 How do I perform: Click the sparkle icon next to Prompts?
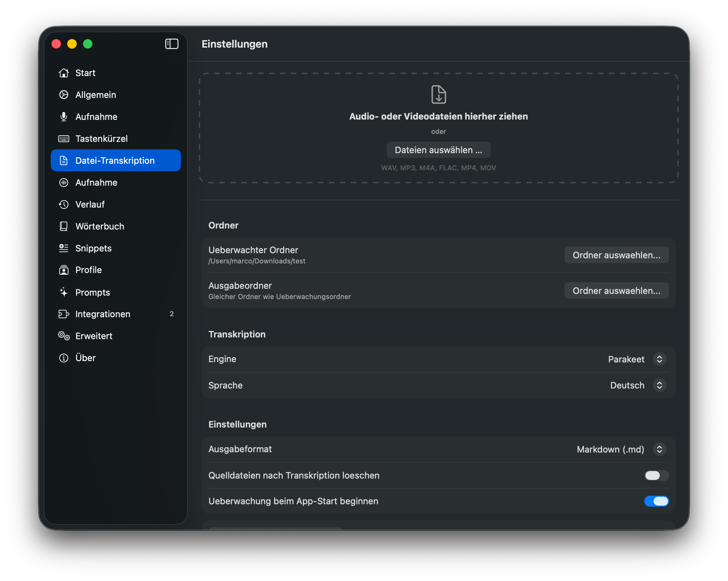click(64, 292)
